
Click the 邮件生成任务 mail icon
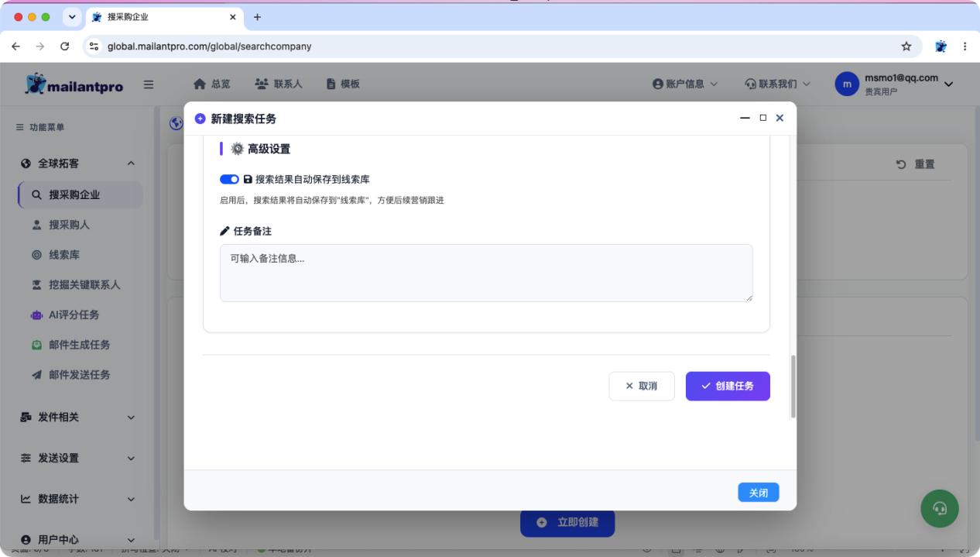[x=36, y=345]
